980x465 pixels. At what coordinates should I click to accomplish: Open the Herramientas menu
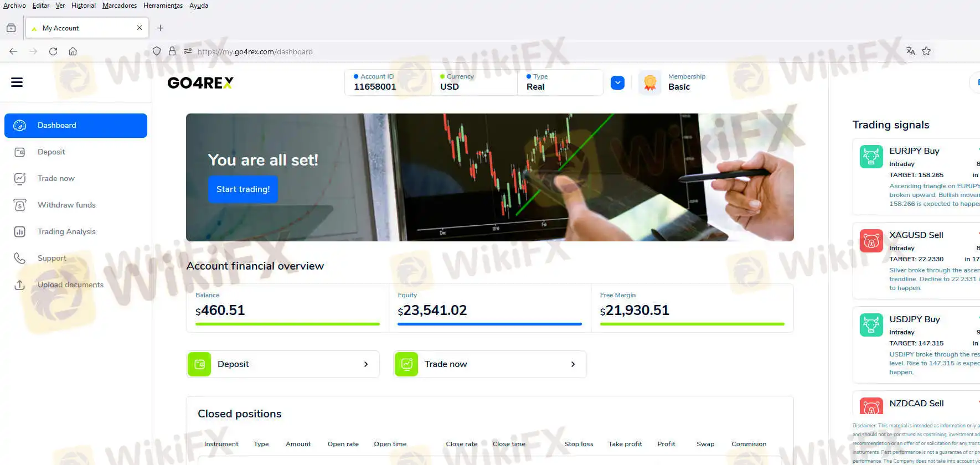pyautogui.click(x=163, y=6)
